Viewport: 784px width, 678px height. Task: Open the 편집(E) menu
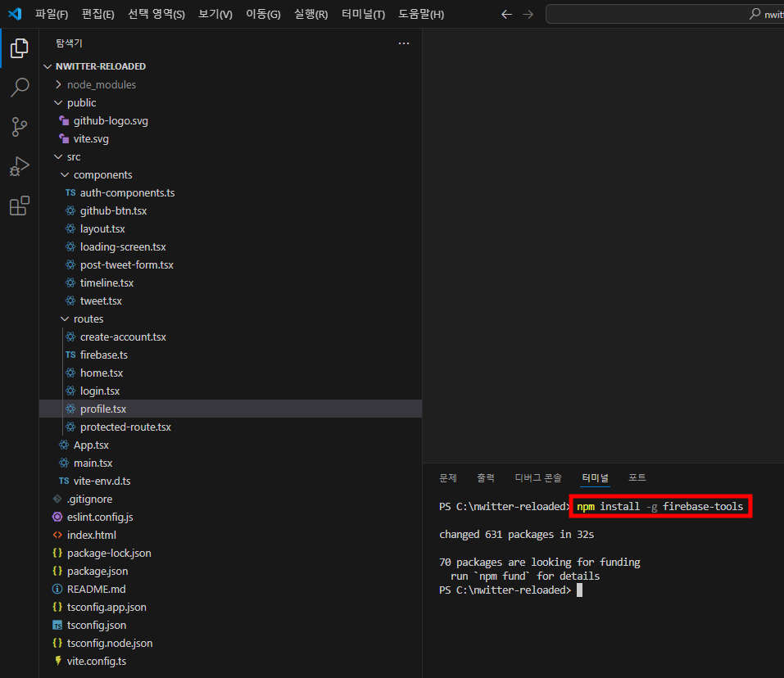point(97,15)
